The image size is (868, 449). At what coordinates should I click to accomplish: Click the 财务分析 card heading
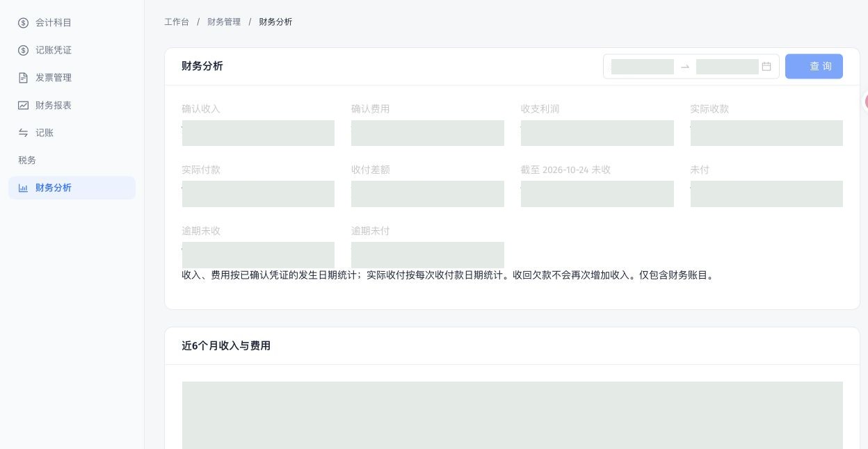[x=202, y=66]
